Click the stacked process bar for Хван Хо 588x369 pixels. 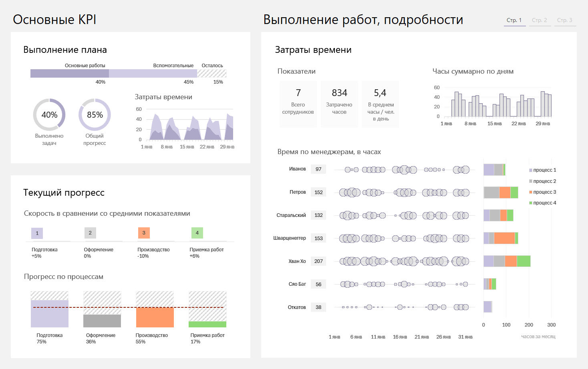click(507, 261)
